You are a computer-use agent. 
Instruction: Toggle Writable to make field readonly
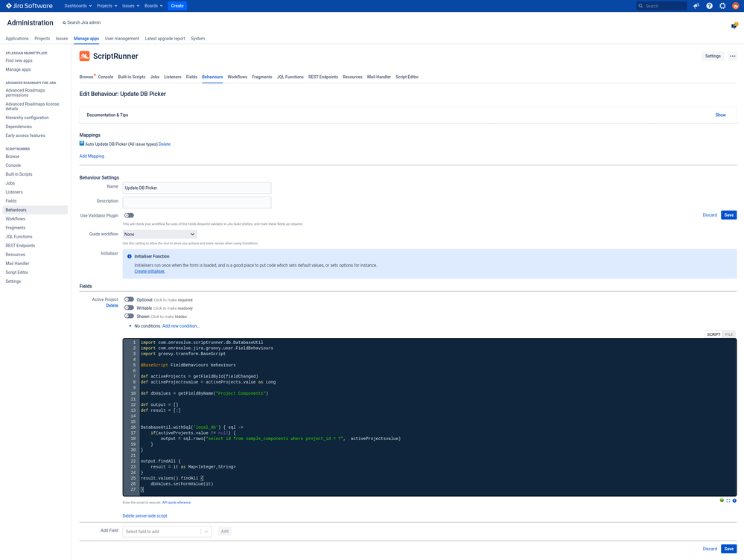(128, 308)
